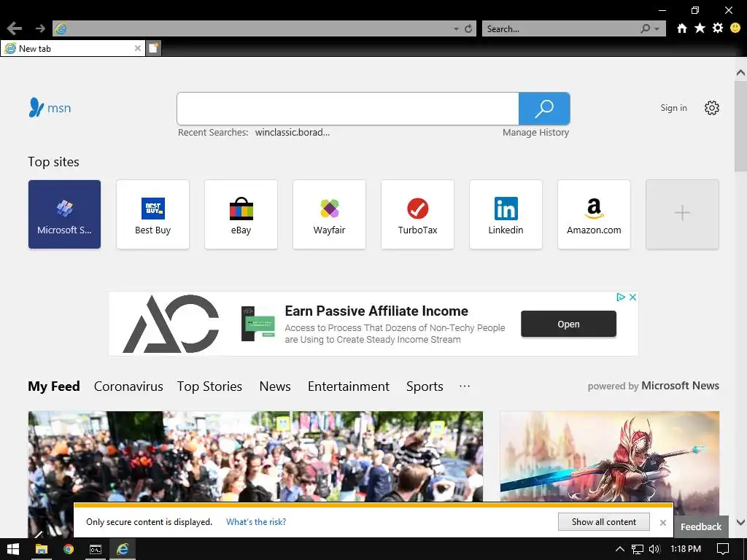Image resolution: width=747 pixels, height=560 pixels.
Task: Open a new blank tab button
Action: [153, 48]
